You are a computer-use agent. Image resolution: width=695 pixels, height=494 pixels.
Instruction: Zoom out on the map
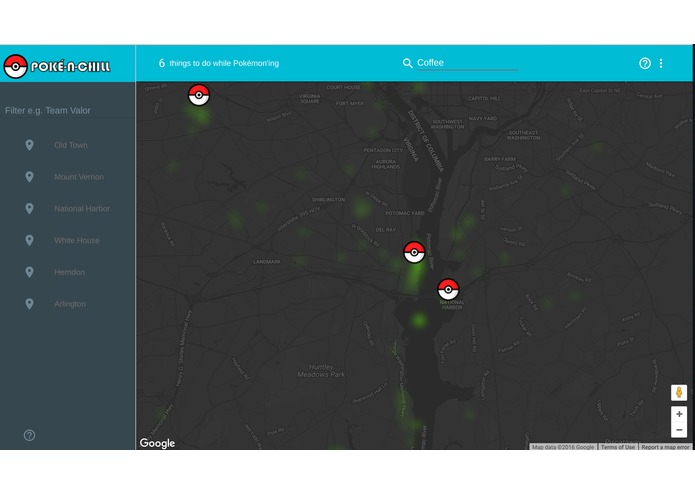coord(679,430)
